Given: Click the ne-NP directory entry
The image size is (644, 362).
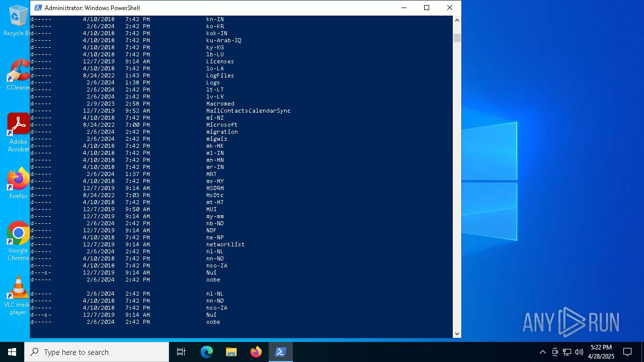Looking at the screenshot, I should click(x=215, y=237).
